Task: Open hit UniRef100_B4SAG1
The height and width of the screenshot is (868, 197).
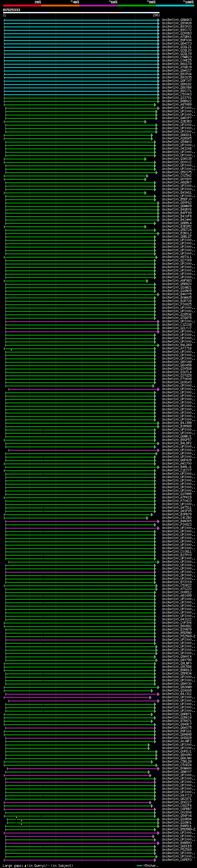Action: [176, 193]
